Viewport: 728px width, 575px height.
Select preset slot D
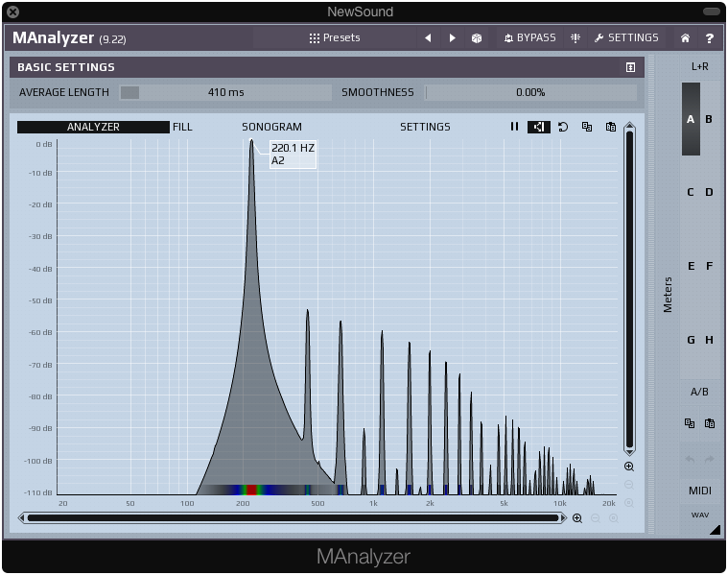tap(709, 192)
